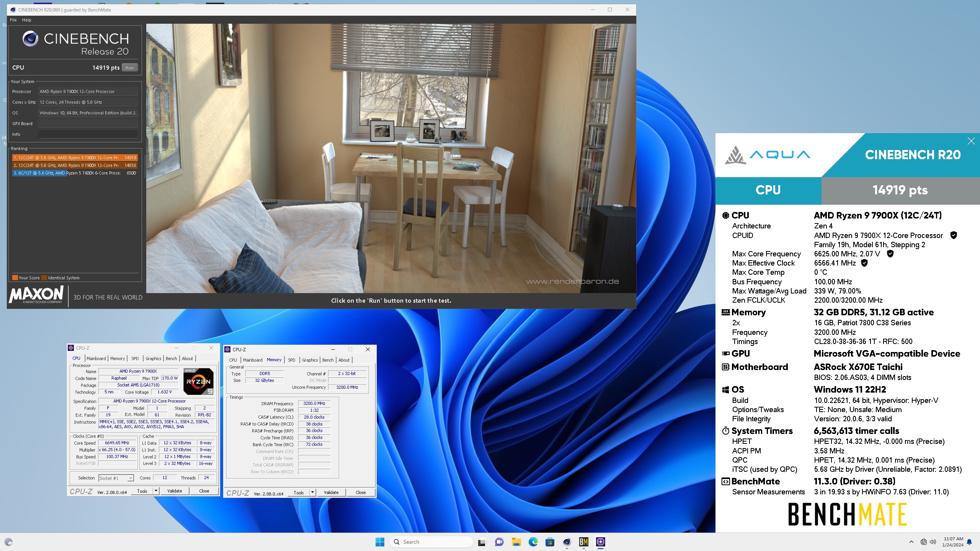Close the BenchMate result panel

coord(971,141)
